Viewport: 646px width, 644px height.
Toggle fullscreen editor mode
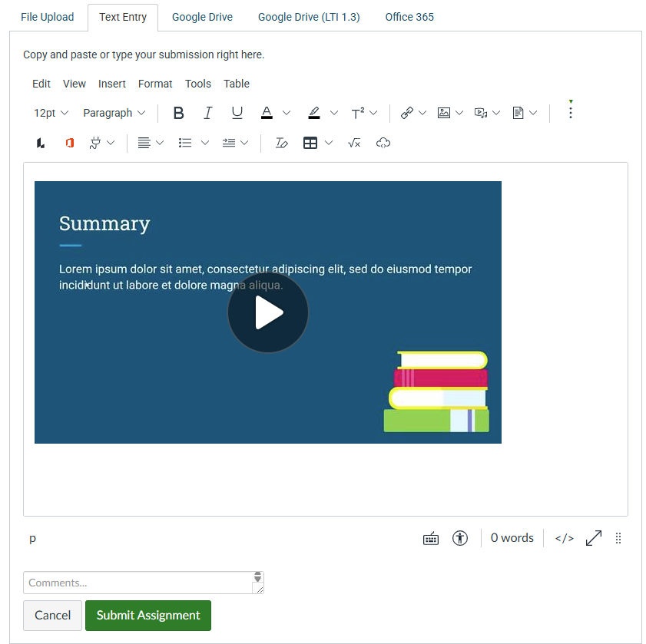coord(594,538)
